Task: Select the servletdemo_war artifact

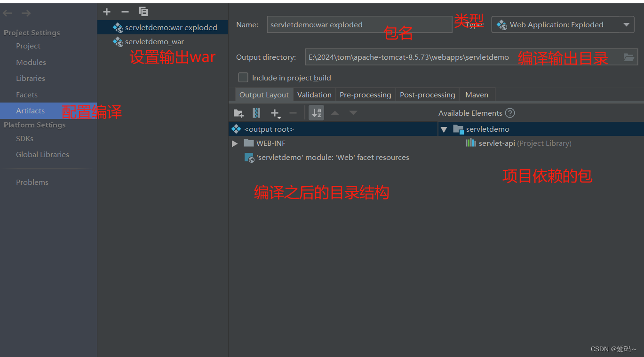Action: click(163, 42)
